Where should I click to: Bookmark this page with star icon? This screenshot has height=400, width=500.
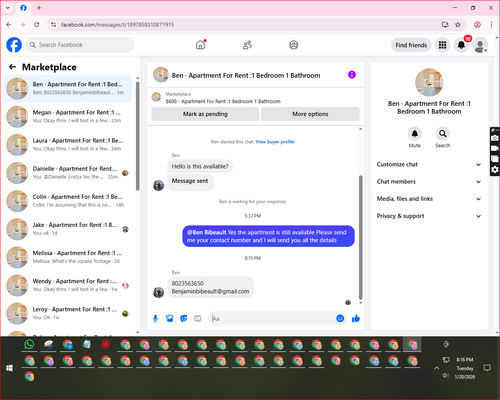tap(458, 24)
